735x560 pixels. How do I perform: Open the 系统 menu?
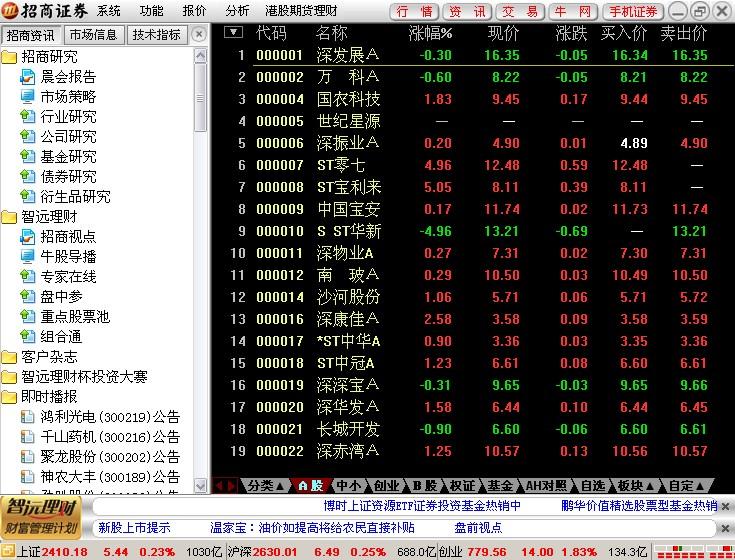(109, 10)
